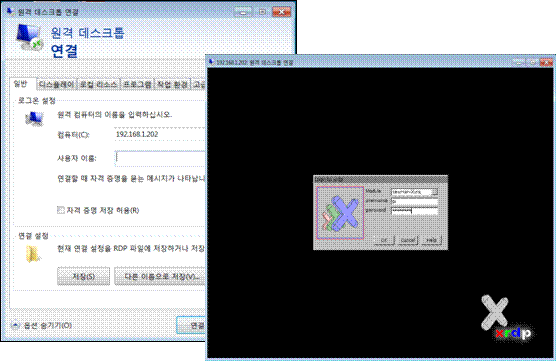
Task: Focus the 사용자 이름 input field
Action: (160, 158)
